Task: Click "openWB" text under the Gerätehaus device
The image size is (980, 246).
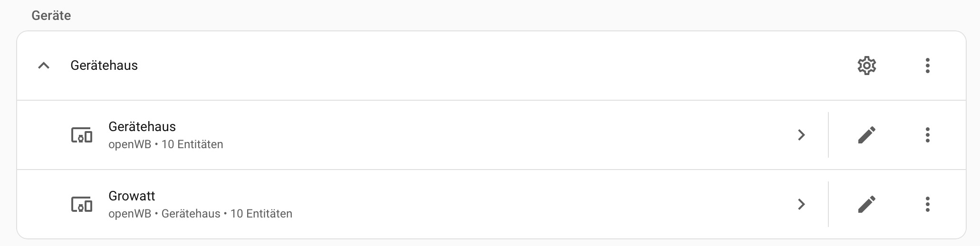Action: 129,144
